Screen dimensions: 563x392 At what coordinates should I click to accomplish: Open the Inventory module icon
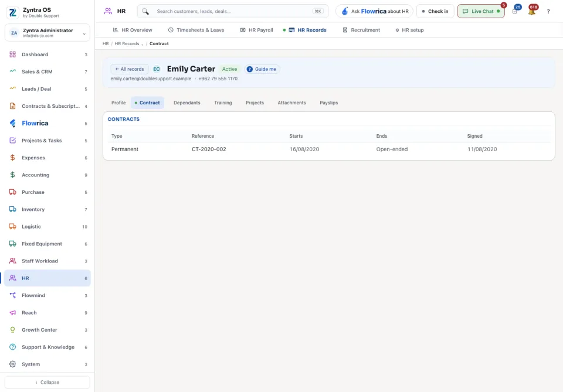coord(12,209)
